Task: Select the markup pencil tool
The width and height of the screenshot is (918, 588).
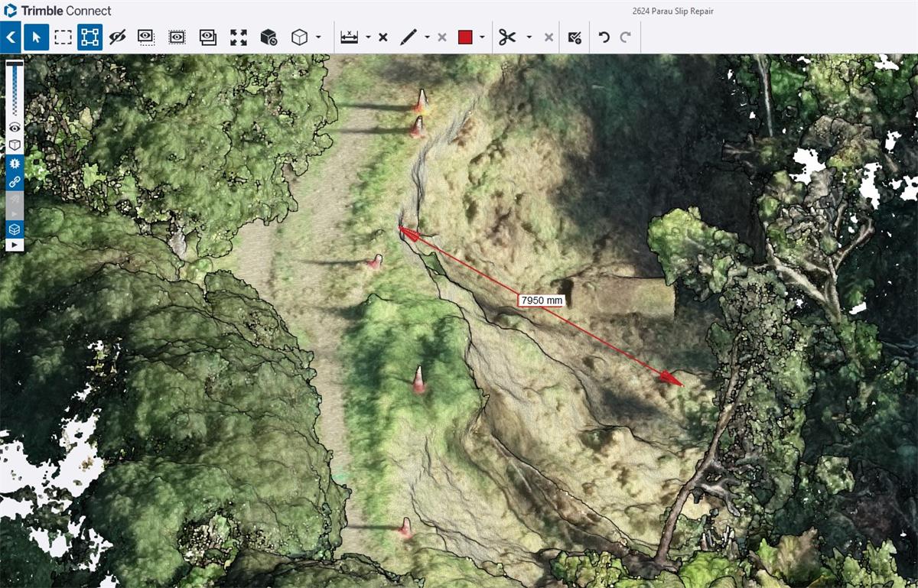Action: coord(409,37)
